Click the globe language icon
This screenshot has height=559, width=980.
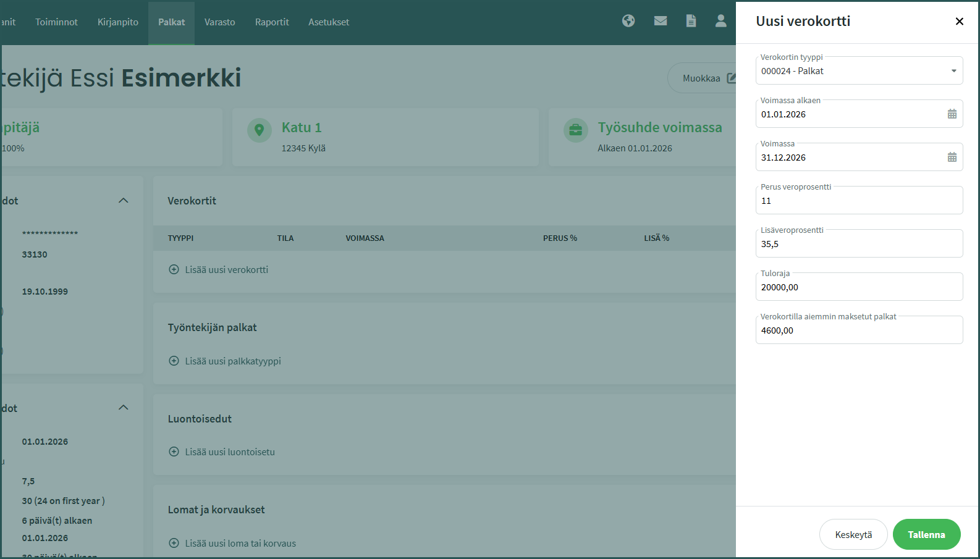tap(628, 21)
